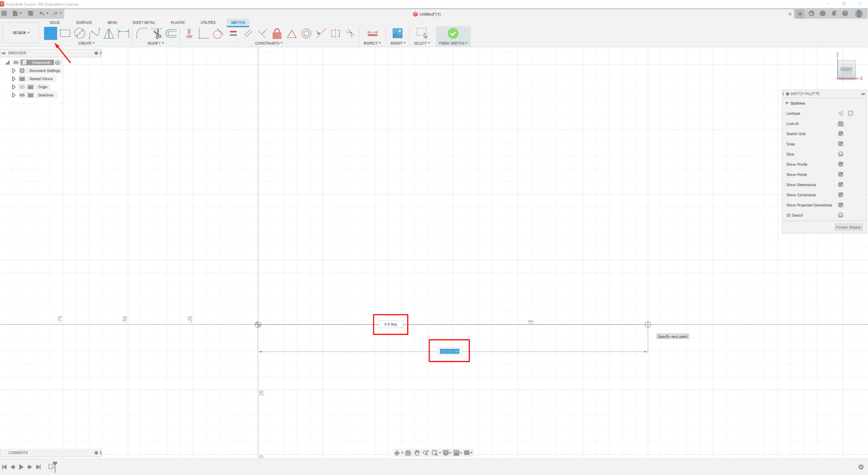Select the Mirror sketch tool
The height and width of the screenshot is (475, 868).
click(109, 33)
